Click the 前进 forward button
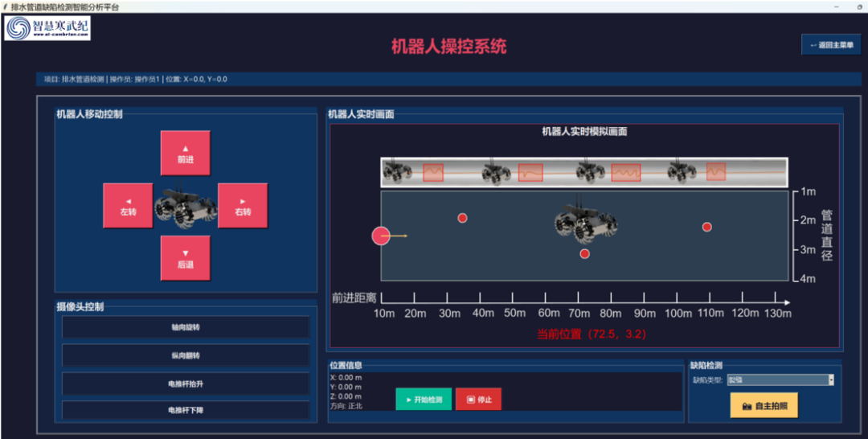 click(185, 154)
